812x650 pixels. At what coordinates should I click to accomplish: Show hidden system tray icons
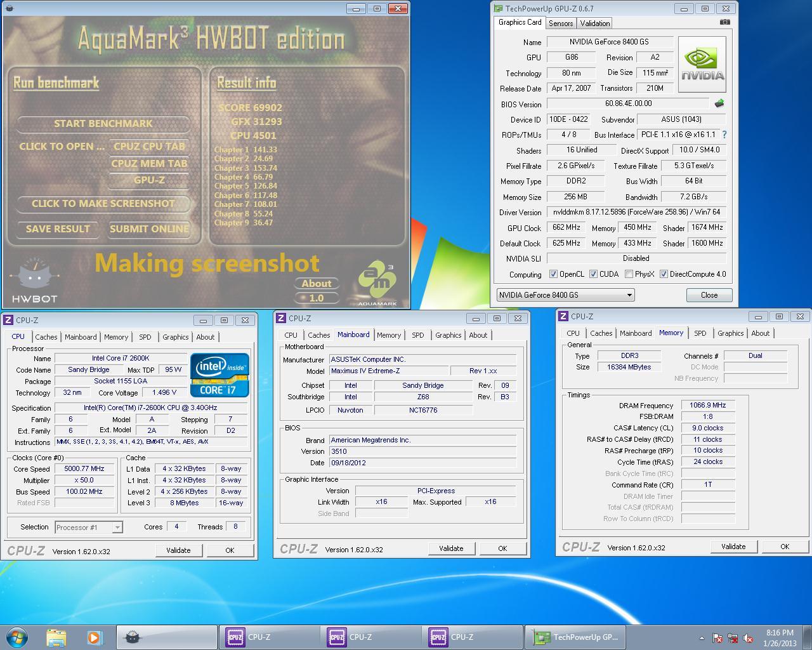tap(702, 638)
